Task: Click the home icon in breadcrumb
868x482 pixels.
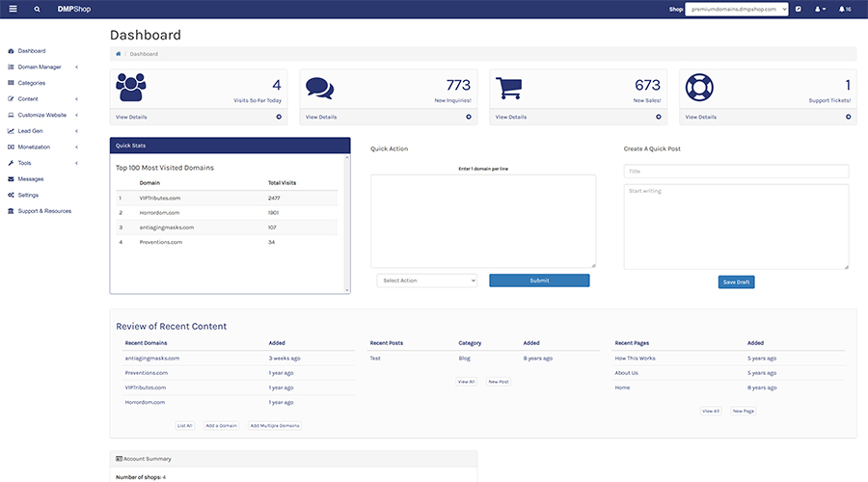Action: [x=119, y=54]
